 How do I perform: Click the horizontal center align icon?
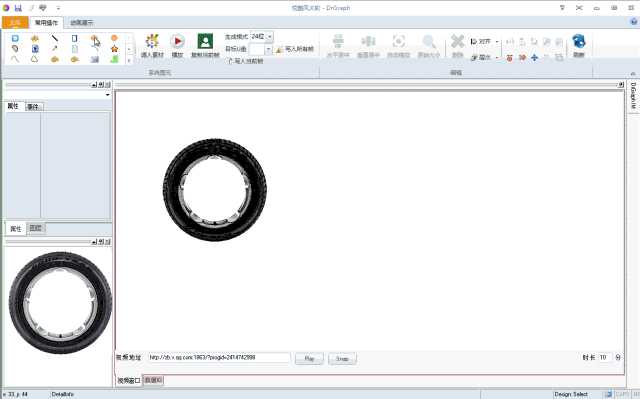[338, 41]
